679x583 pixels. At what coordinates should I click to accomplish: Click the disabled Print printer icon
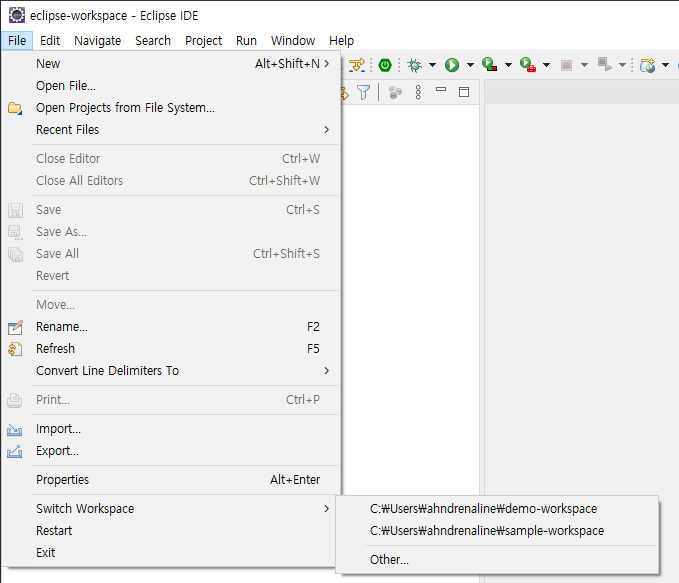(x=15, y=400)
